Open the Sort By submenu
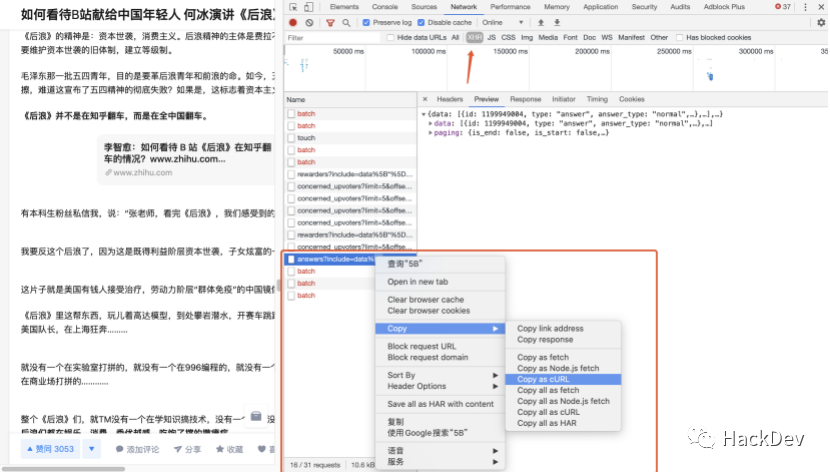830x472 pixels. [440, 375]
